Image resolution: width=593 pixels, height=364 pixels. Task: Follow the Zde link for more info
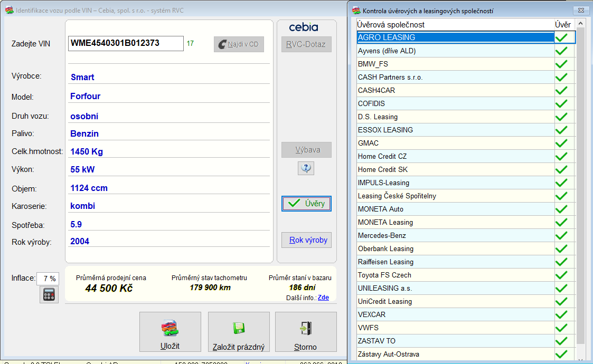[323, 298]
